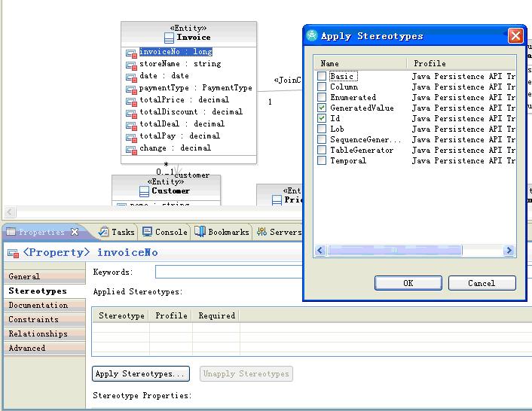532x411 pixels.
Task: Click the Console view icon
Action: point(148,232)
